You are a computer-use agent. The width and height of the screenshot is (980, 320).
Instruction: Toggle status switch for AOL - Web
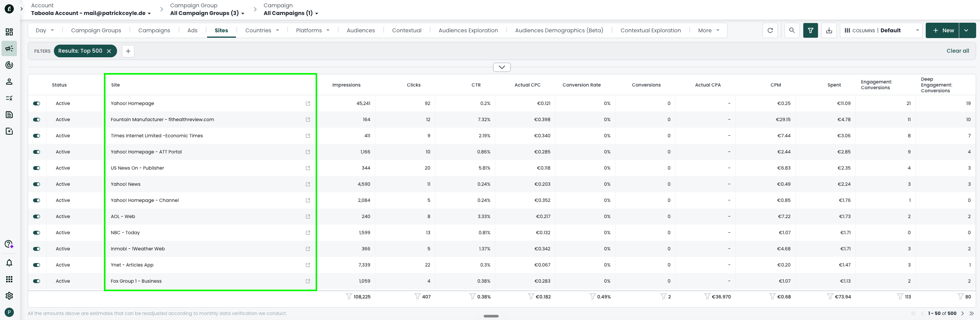tap(37, 217)
